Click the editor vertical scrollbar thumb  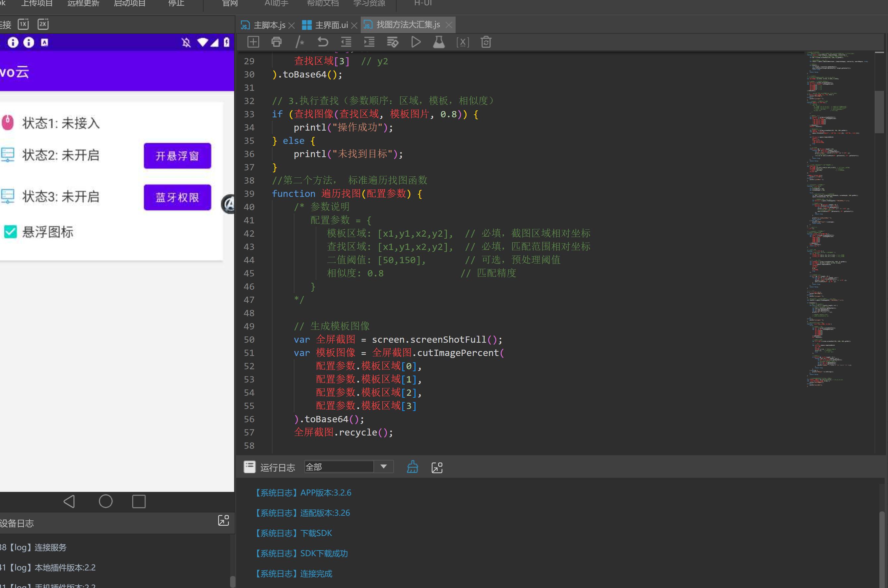click(x=879, y=112)
